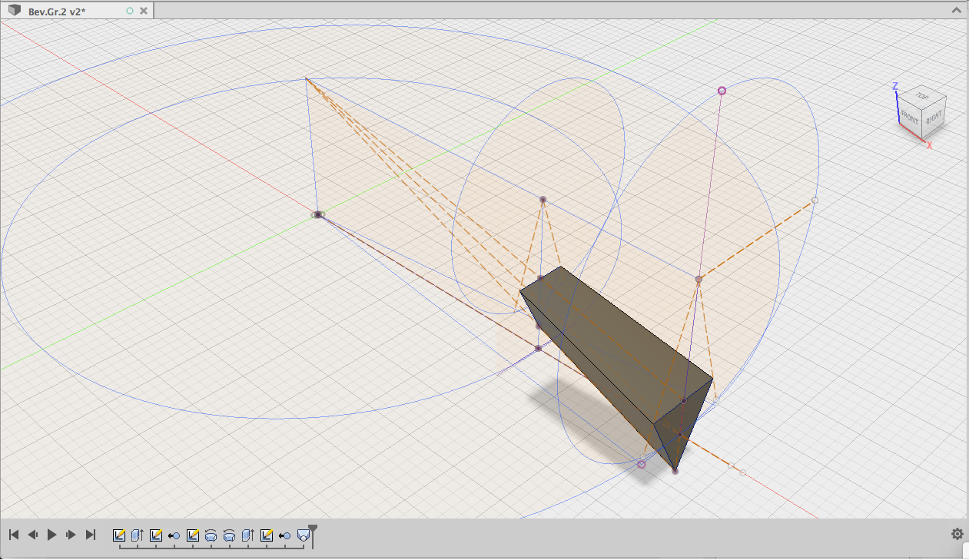Select the last feature icon in the timeline
Screen dimensions: 969x560
[303, 535]
